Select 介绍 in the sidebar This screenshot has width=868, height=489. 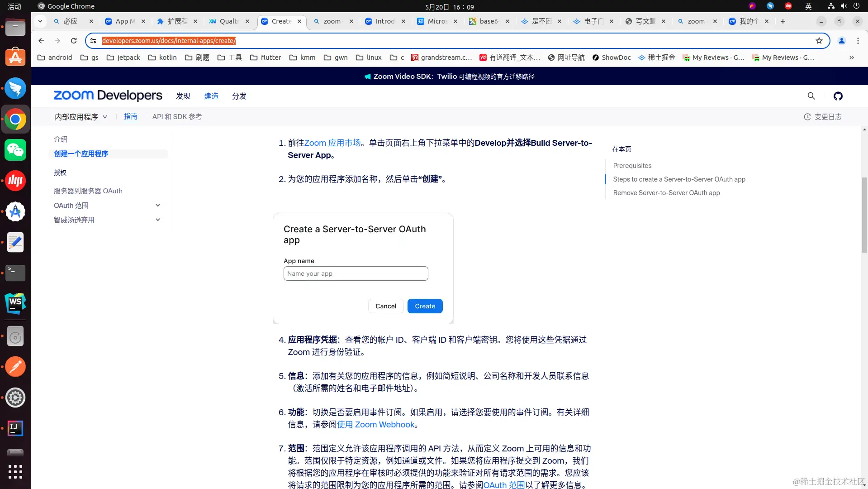[x=61, y=139]
